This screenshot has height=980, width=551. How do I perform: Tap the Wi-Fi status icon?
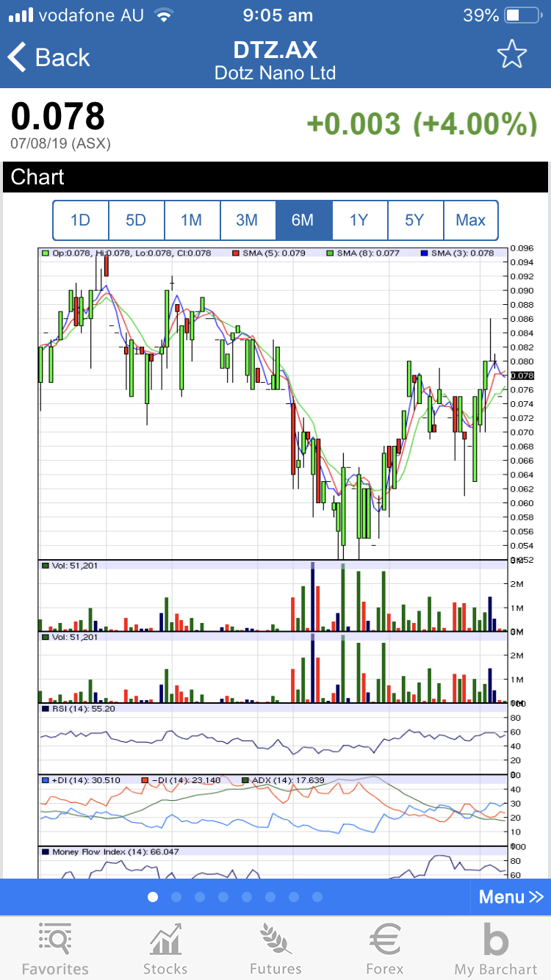coord(164,15)
